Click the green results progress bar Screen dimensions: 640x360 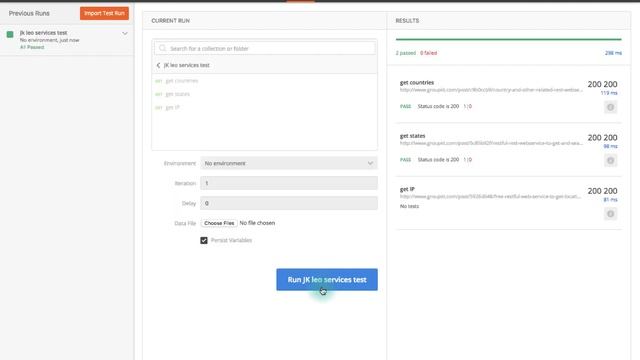coord(508,39)
